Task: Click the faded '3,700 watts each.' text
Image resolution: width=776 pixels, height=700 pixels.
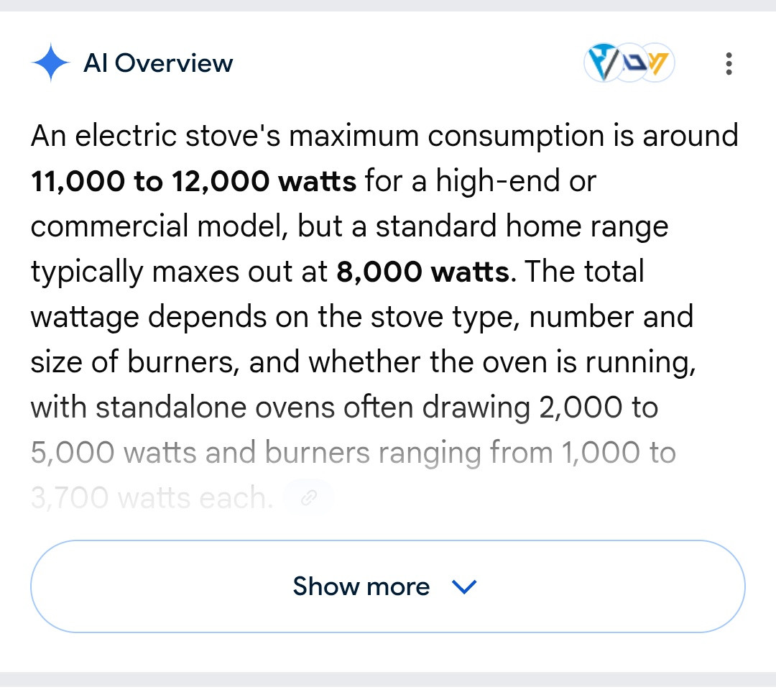Action: tap(152, 497)
